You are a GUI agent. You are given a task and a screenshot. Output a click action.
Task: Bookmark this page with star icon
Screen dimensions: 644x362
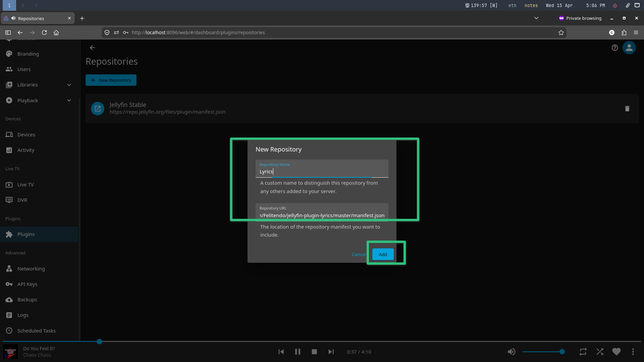pos(561,33)
